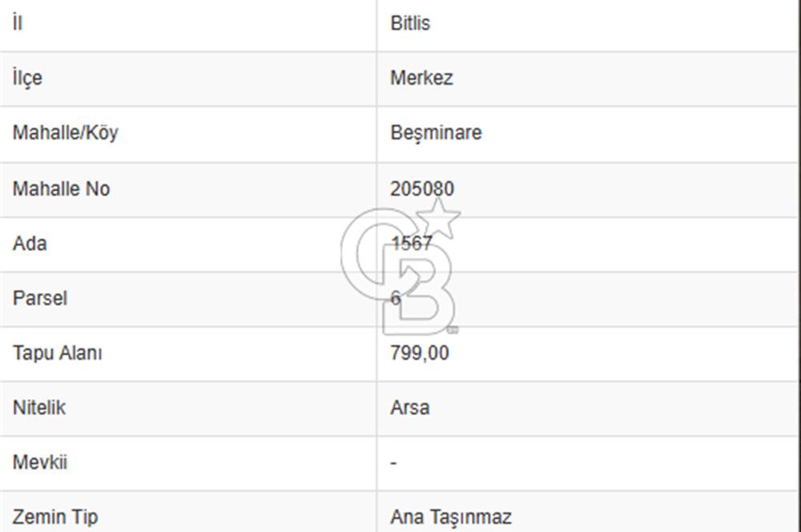This screenshot has width=801, height=532.
Task: Click the Ana Taşınmaz value
Action: coord(450,517)
